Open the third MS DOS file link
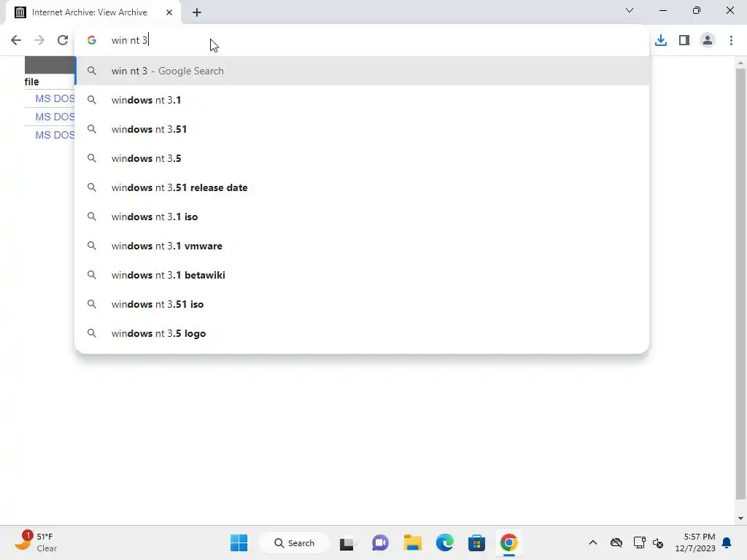Image resolution: width=747 pixels, height=560 pixels. [x=55, y=135]
